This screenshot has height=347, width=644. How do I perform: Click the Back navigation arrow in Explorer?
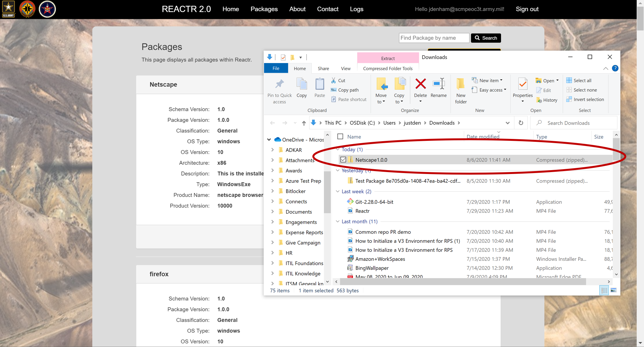pos(272,123)
